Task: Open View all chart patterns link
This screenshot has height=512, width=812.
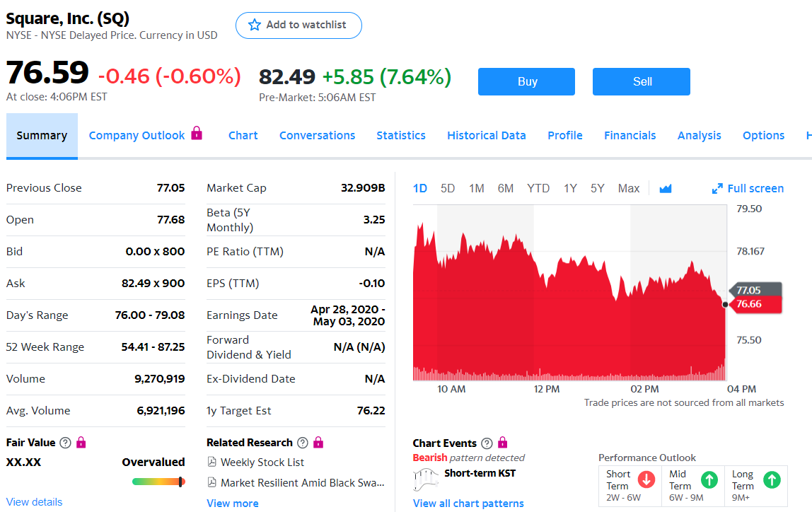Action: tap(468, 504)
